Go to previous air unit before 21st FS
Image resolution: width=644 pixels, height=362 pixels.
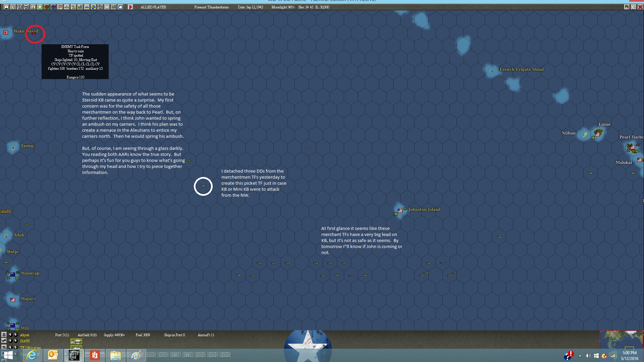10,341
